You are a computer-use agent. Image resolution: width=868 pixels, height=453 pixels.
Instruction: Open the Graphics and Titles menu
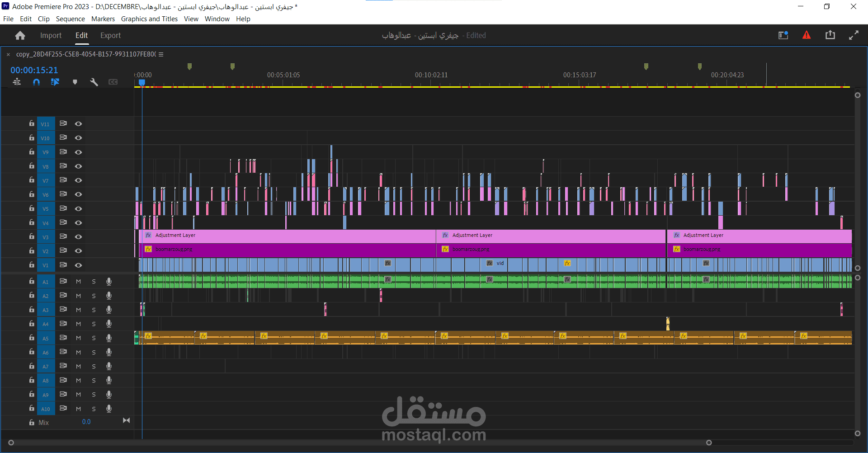click(x=149, y=19)
